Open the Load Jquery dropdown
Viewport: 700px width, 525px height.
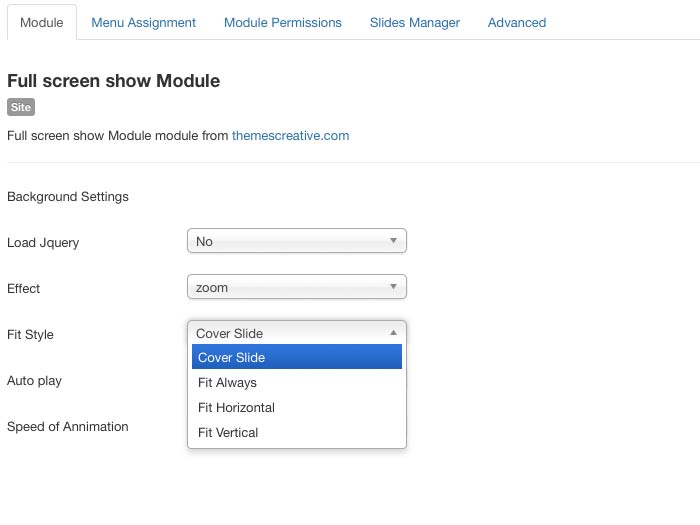[296, 241]
